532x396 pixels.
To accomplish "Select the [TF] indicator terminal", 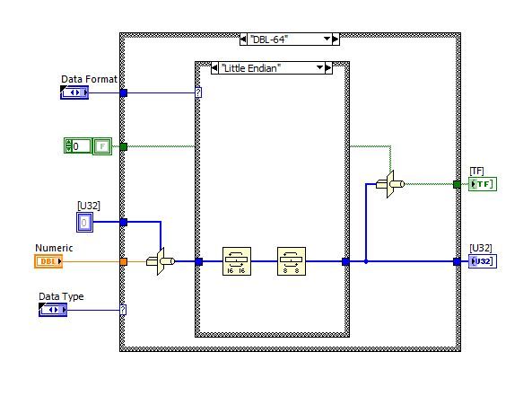I will [x=483, y=184].
